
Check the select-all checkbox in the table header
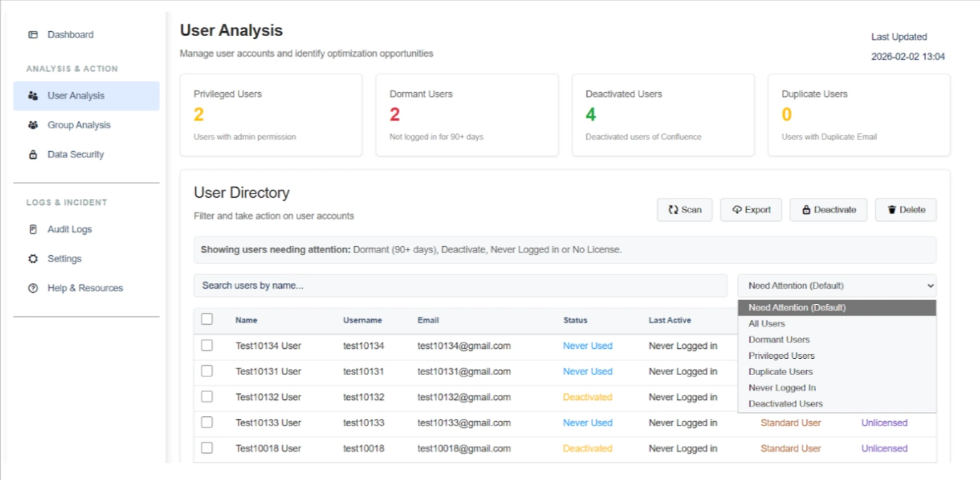(207, 320)
